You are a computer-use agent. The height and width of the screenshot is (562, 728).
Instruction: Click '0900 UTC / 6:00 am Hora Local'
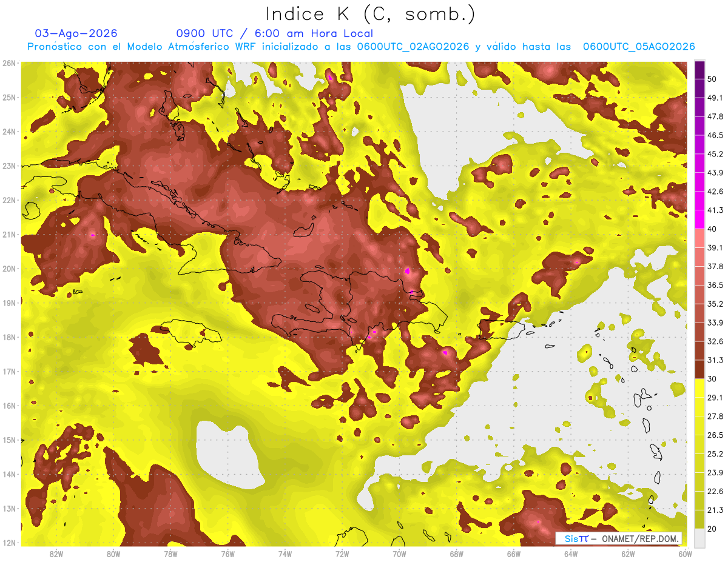275,33
